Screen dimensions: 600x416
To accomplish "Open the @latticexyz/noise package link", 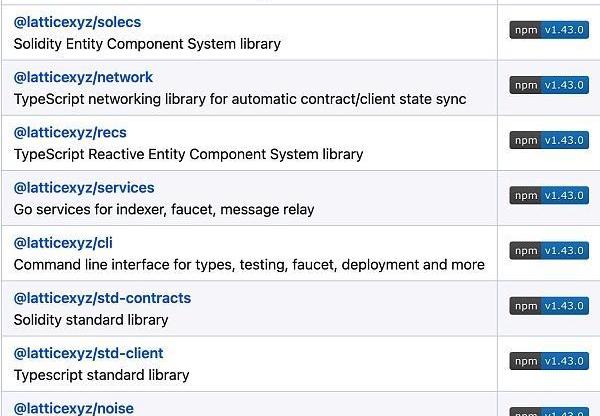I will pos(73,407).
